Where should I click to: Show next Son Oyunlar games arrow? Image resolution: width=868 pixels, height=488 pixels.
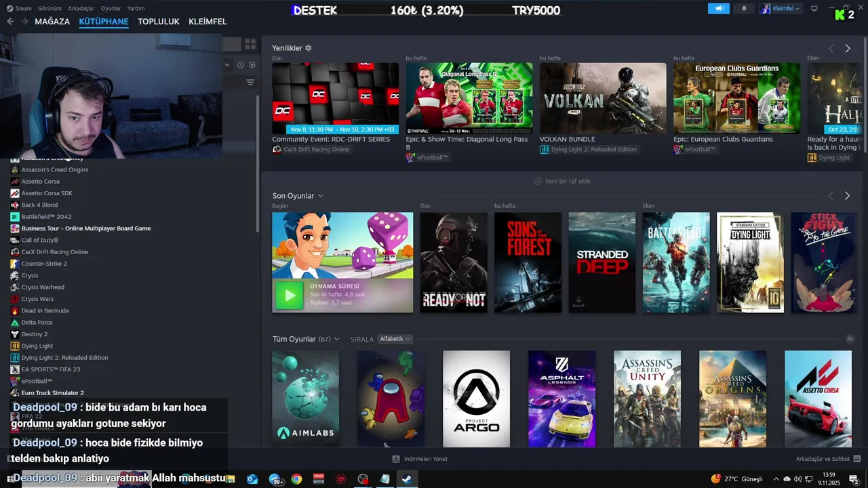click(x=848, y=196)
